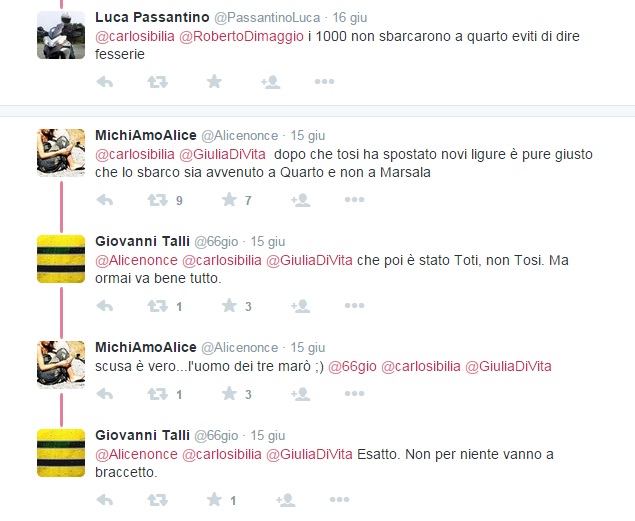635x521 pixels.
Task: Follow Giovanni Talli from the last tweet
Action: coord(286,500)
